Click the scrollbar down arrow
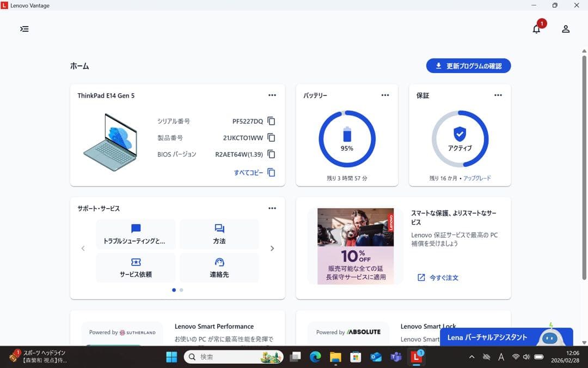 point(584,342)
